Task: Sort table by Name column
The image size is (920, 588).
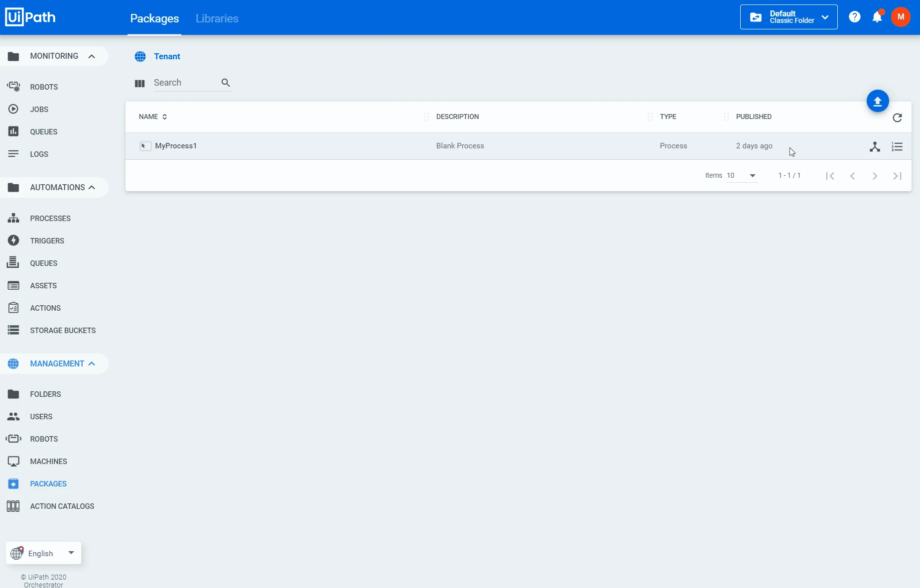Action: pyautogui.click(x=153, y=117)
